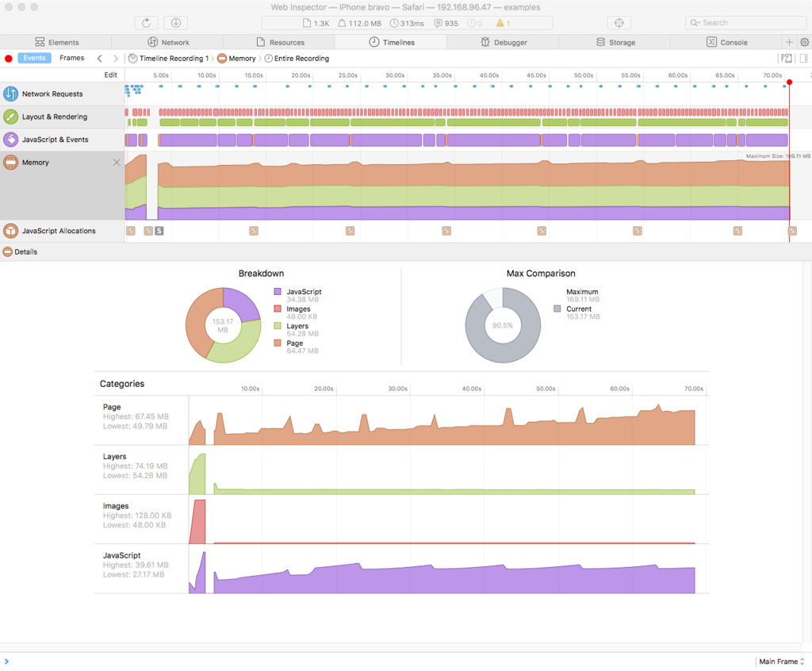The height and width of the screenshot is (671, 812).
Task: Click the download web archive icon
Action: (x=175, y=23)
